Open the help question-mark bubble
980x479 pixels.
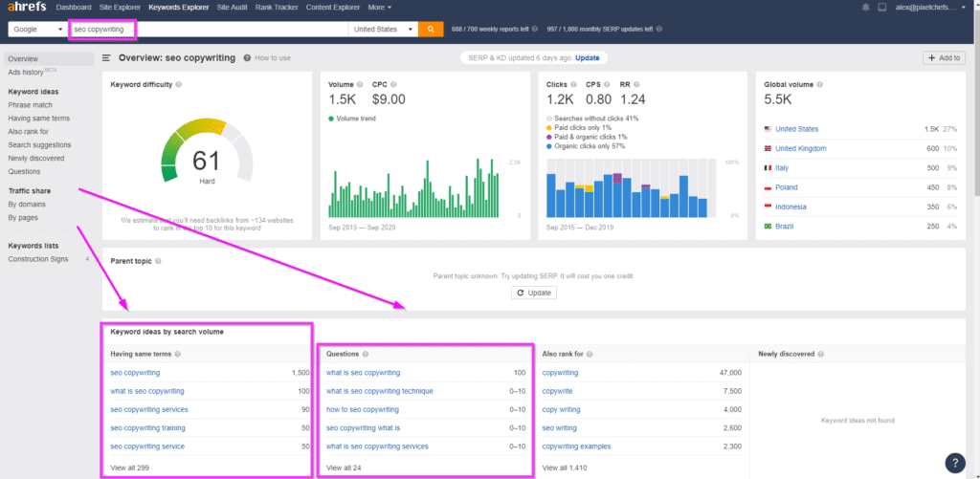point(955,463)
